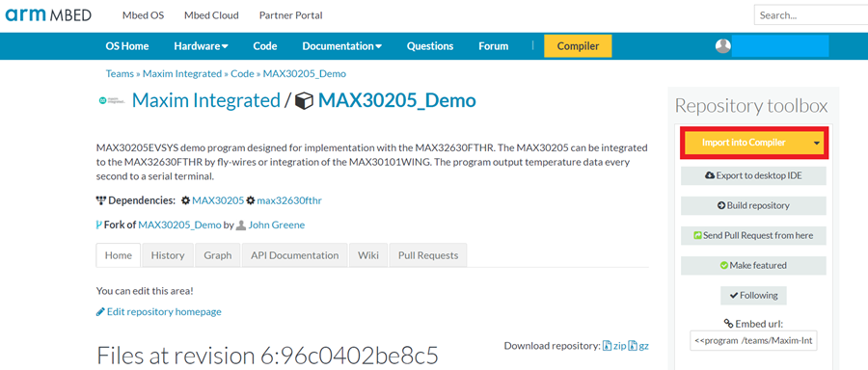Download repository as zip file icon
The width and height of the screenshot is (868, 370).
pos(608,346)
